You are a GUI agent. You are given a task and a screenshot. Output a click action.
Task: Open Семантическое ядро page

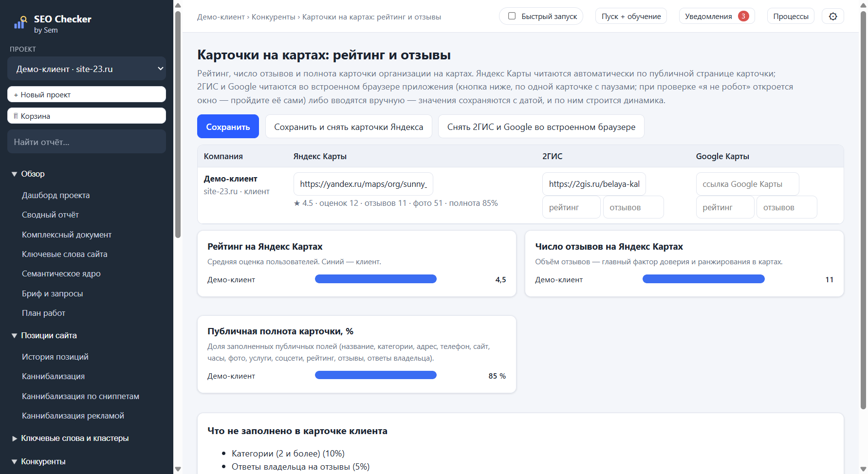click(61, 273)
